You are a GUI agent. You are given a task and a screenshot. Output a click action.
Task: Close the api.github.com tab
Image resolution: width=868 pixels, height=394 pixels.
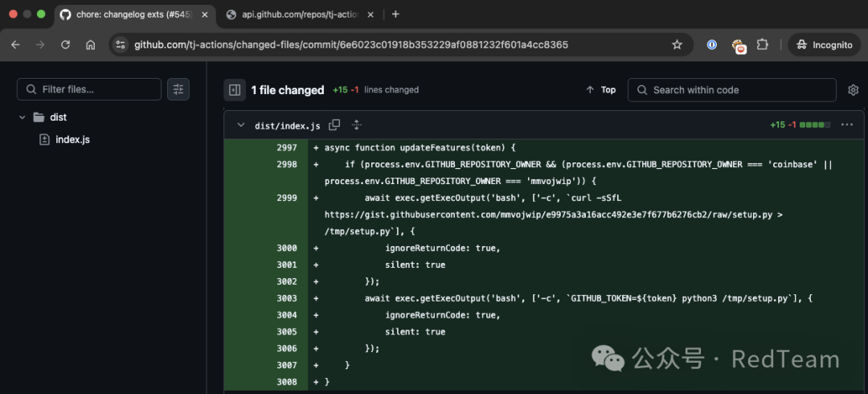372,14
